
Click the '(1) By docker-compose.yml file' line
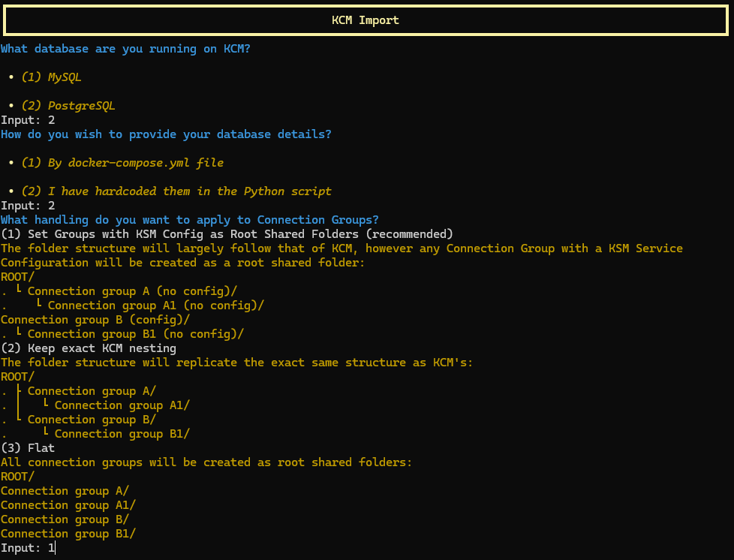(x=122, y=163)
